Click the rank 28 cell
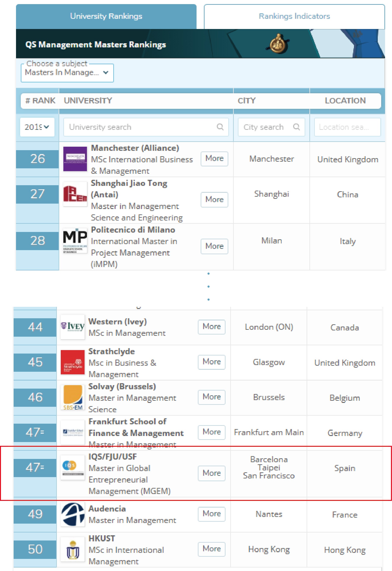The height and width of the screenshot is (571, 392). pos(37,241)
